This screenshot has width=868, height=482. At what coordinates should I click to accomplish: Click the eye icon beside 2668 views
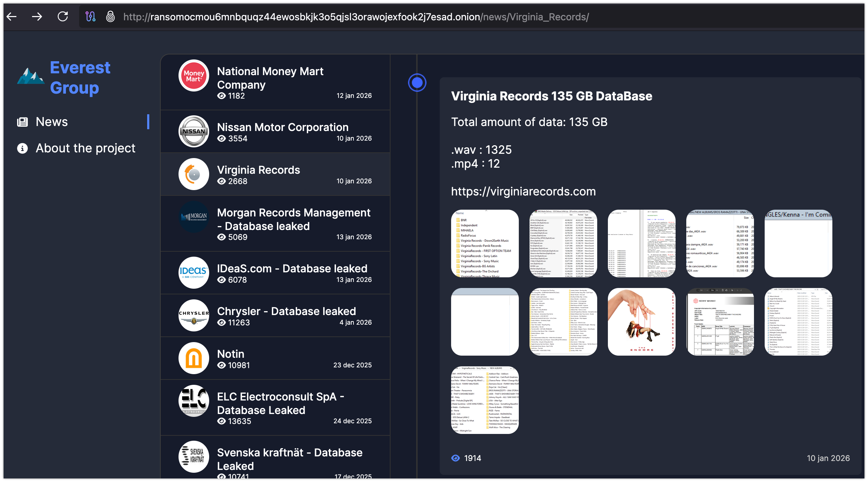[222, 181]
